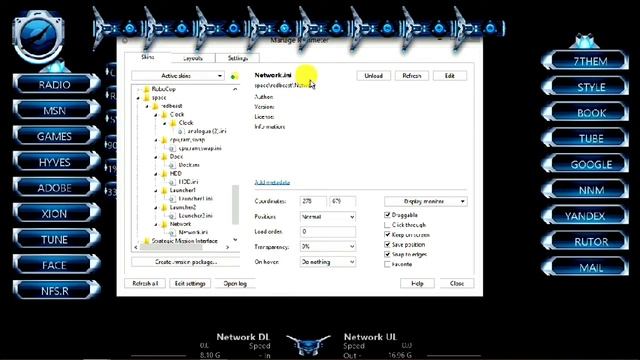Click the Y coordinate field showing 679
Image resolution: width=640 pixels, height=360 pixels.
[x=342, y=201]
